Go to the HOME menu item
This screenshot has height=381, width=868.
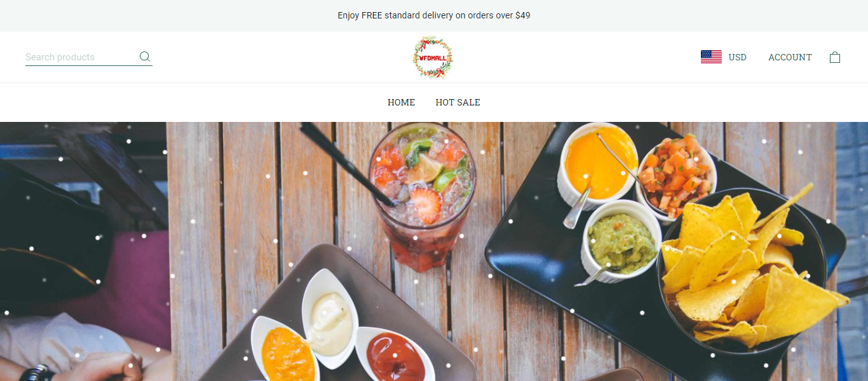tap(401, 102)
